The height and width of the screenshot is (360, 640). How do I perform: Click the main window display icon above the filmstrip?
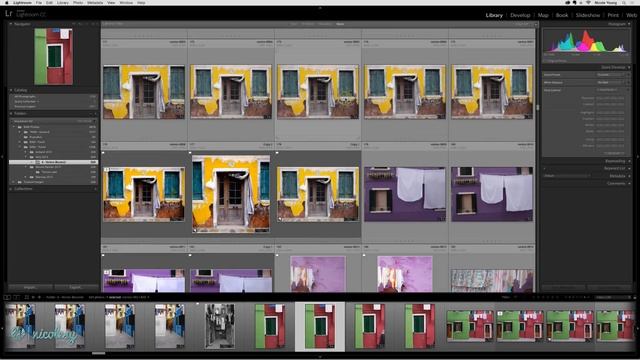click(x=7, y=297)
